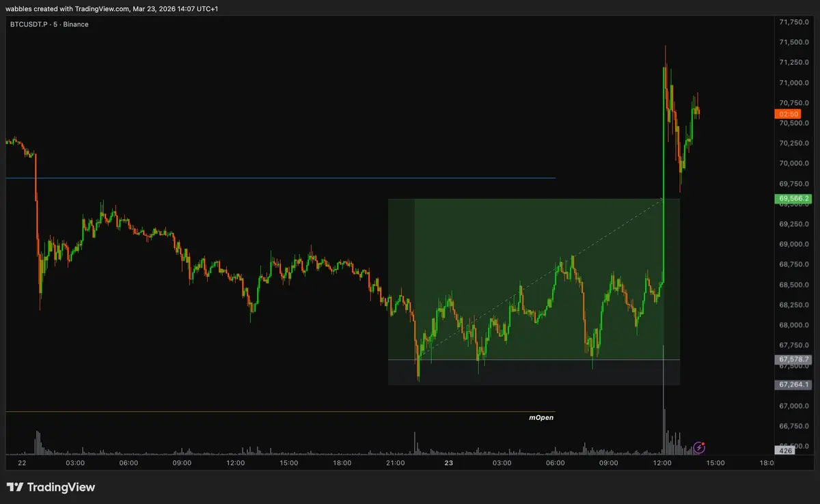Click the 21:00 time axis label
The height and width of the screenshot is (504, 820).
tap(396, 463)
